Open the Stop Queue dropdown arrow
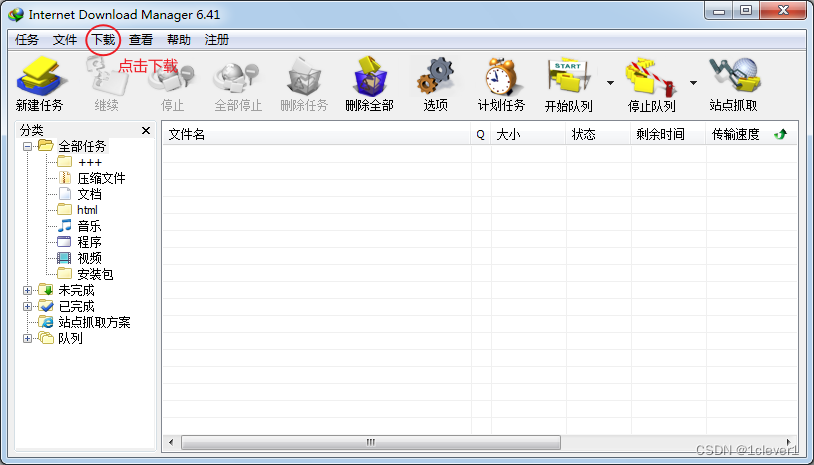814x465 pixels. click(x=693, y=83)
